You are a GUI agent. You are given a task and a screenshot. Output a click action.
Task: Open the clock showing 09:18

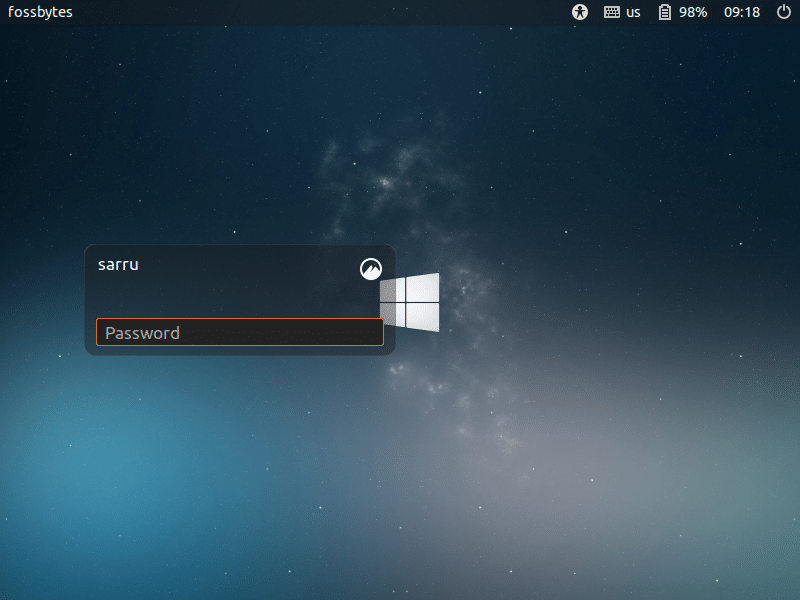[741, 13]
